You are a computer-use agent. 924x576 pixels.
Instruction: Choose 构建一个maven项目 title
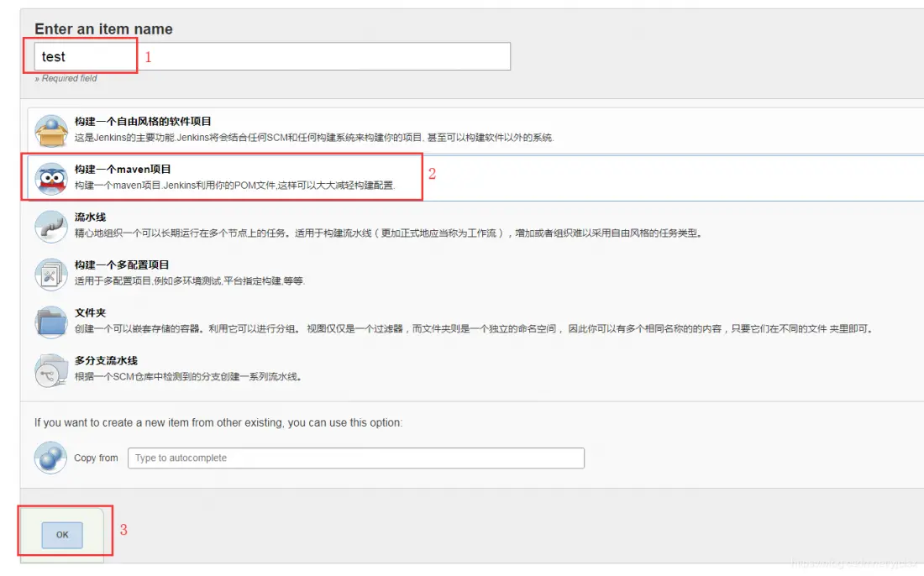(x=123, y=169)
